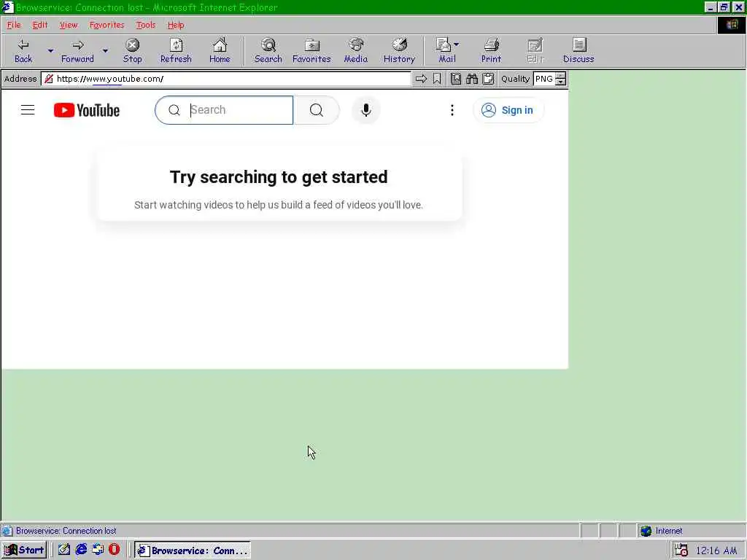Show the History panel
747x560 pixels.
pos(399,50)
